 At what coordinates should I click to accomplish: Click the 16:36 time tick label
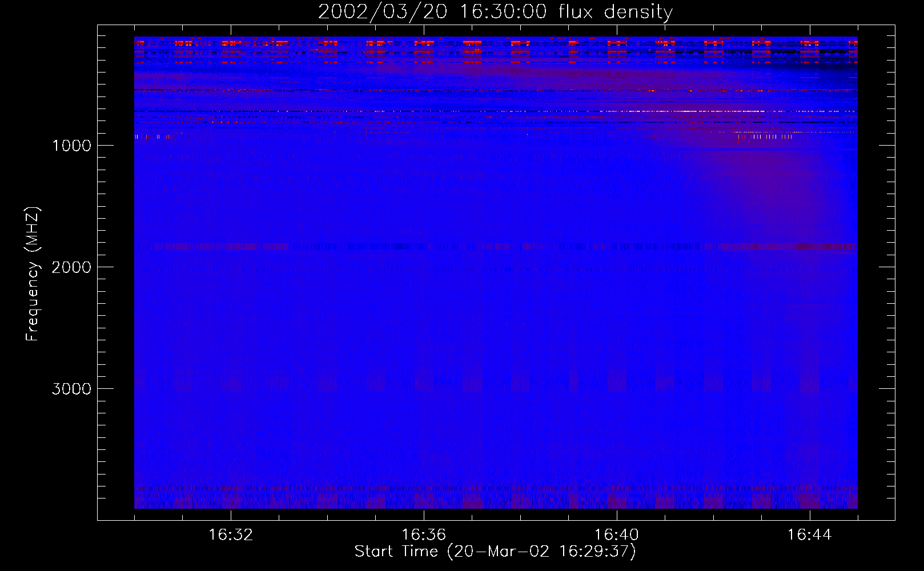click(424, 535)
